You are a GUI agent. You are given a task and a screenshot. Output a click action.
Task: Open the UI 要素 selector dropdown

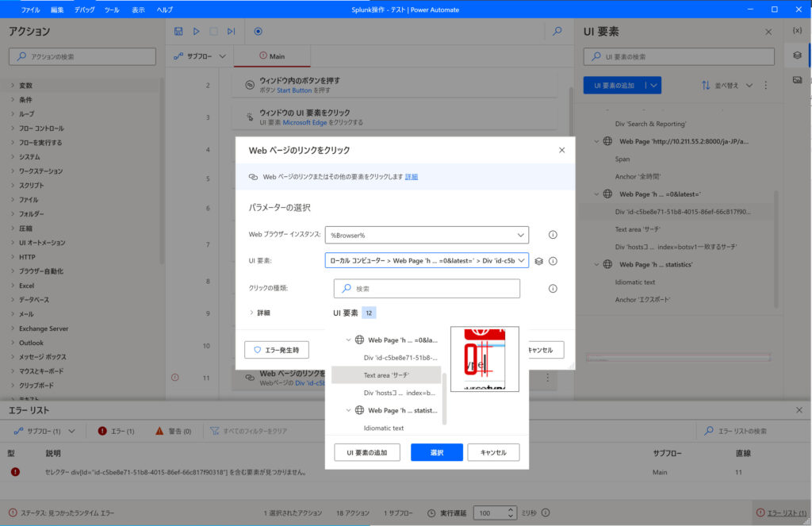(521, 261)
